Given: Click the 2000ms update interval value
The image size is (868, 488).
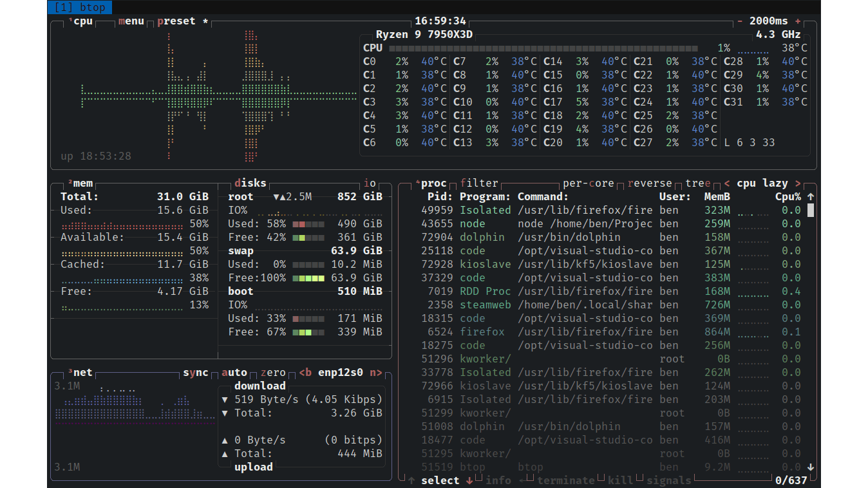Looking at the screenshot, I should (769, 21).
